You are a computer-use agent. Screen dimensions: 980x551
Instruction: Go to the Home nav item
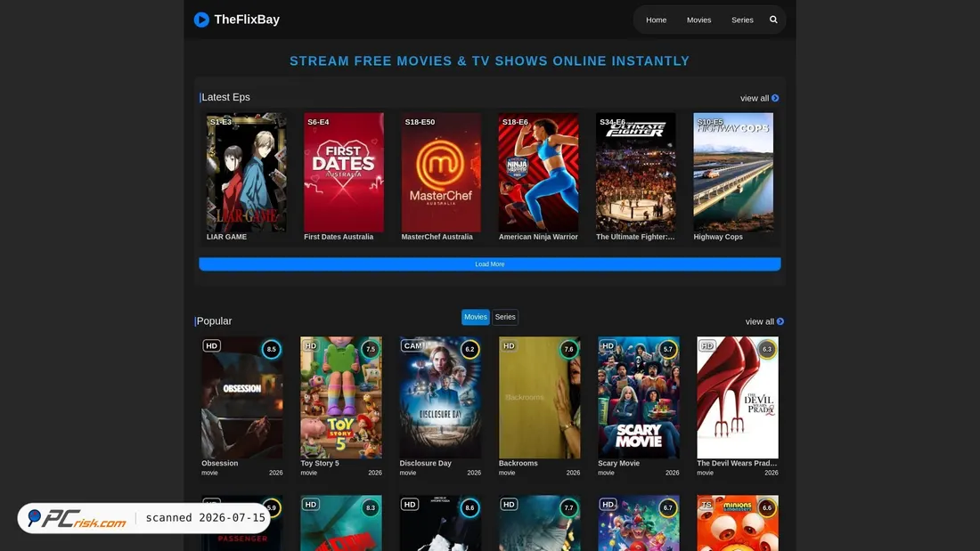pyautogui.click(x=657, y=20)
